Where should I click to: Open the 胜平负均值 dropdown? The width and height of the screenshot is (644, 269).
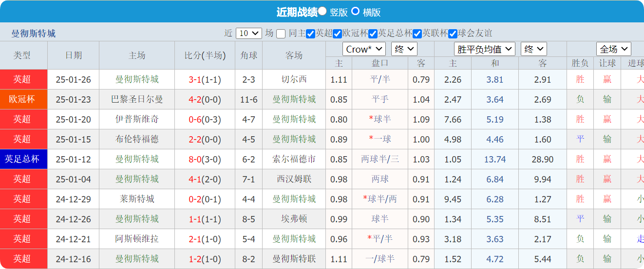click(484, 49)
